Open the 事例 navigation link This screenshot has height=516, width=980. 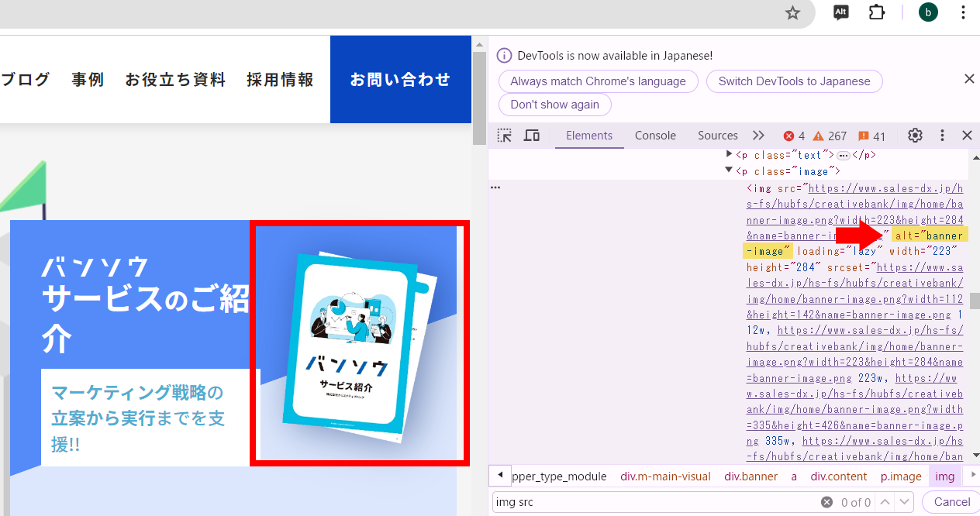click(x=88, y=79)
